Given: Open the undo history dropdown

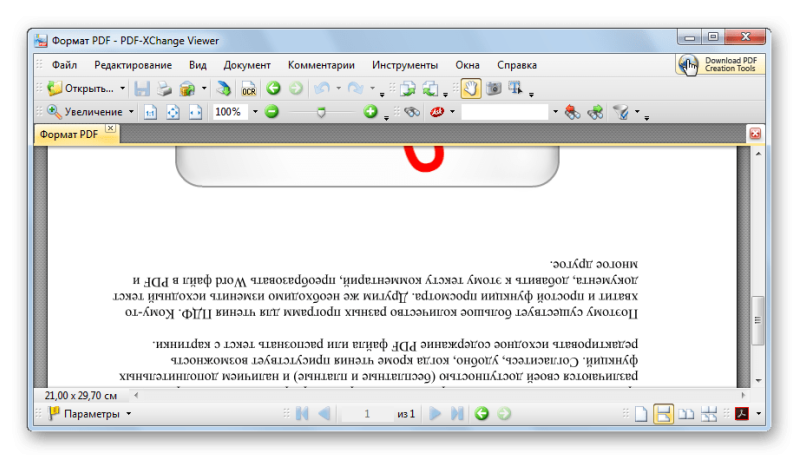Looking at the screenshot, I should tap(338, 89).
